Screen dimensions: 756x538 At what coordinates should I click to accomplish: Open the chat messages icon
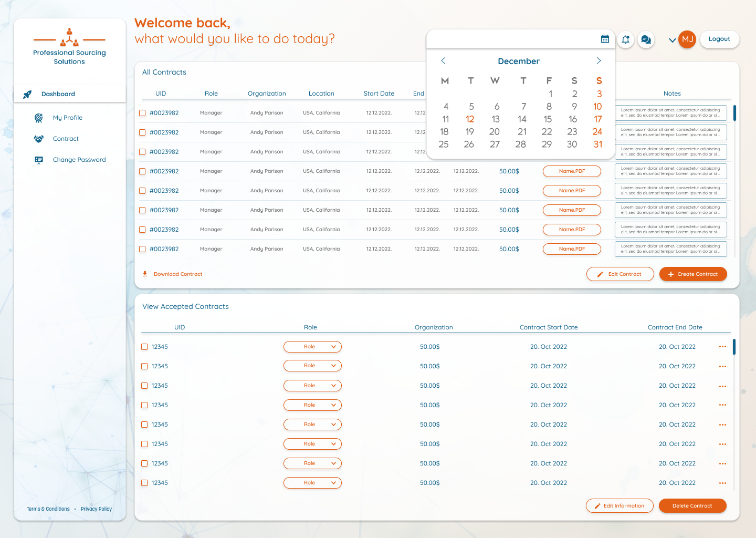click(646, 39)
